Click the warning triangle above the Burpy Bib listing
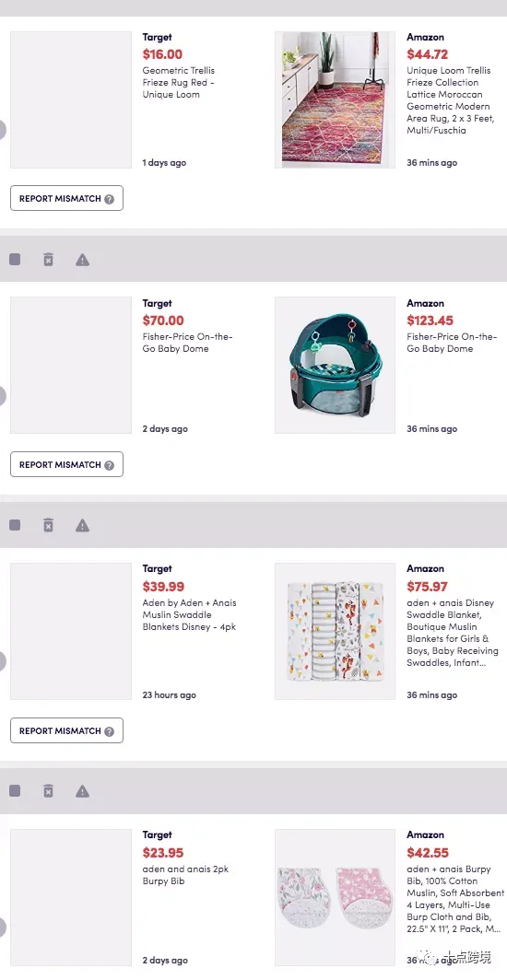This screenshot has width=507, height=980. [x=83, y=791]
